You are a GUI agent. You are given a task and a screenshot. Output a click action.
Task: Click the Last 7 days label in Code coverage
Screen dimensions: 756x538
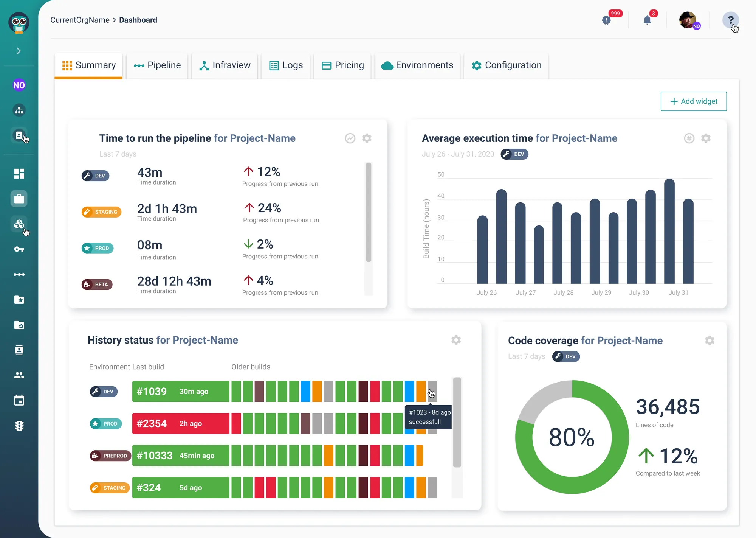527,356
